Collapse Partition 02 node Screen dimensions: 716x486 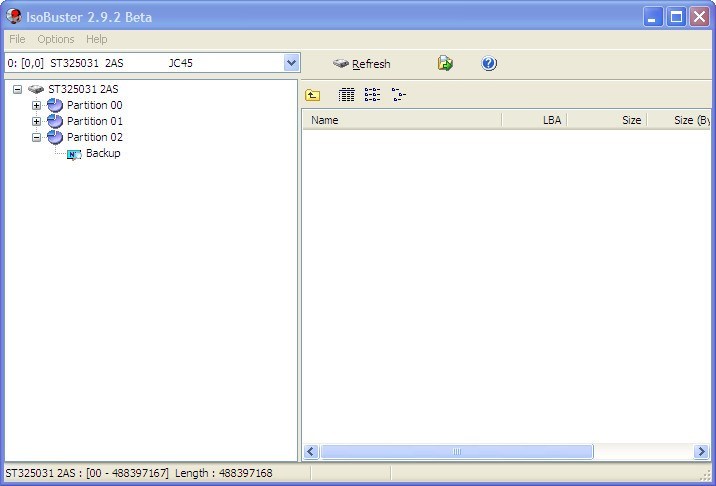tap(37, 137)
